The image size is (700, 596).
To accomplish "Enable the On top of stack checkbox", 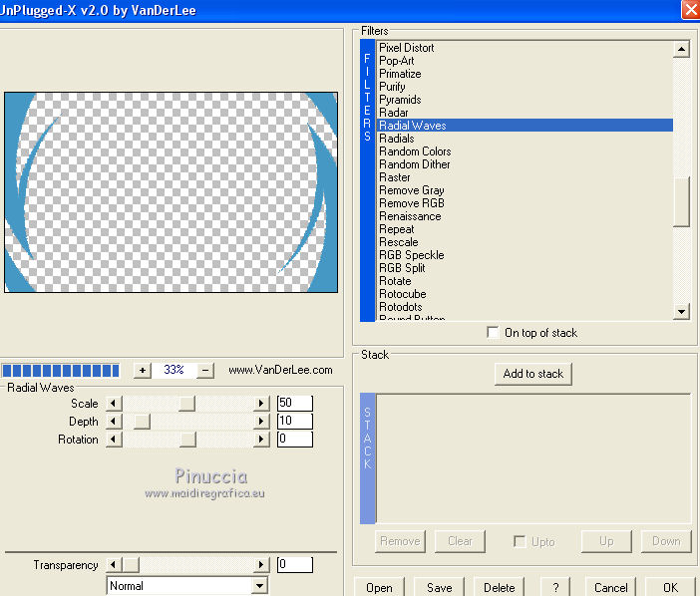I will pyautogui.click(x=493, y=333).
